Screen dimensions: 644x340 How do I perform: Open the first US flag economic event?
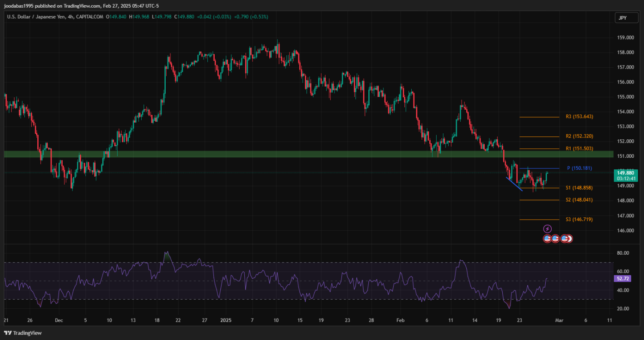pyautogui.click(x=547, y=239)
